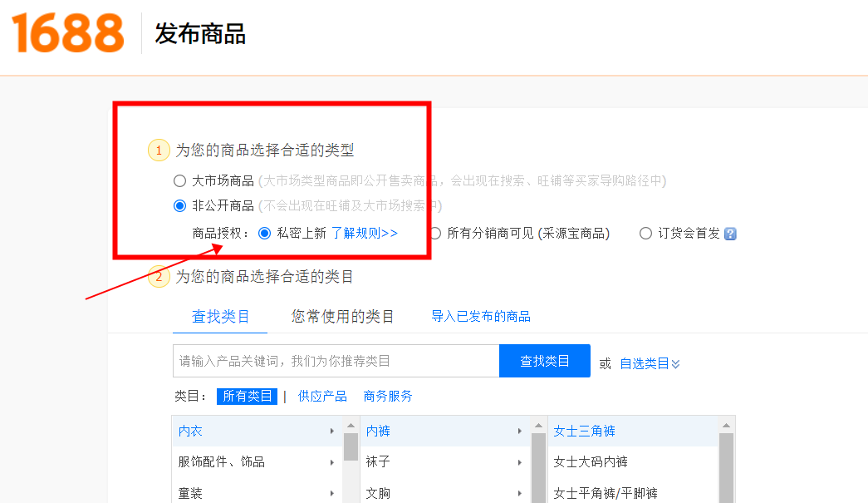Select 女士三角裤 leaf category
This screenshot has height=503, width=868.
(x=633, y=431)
